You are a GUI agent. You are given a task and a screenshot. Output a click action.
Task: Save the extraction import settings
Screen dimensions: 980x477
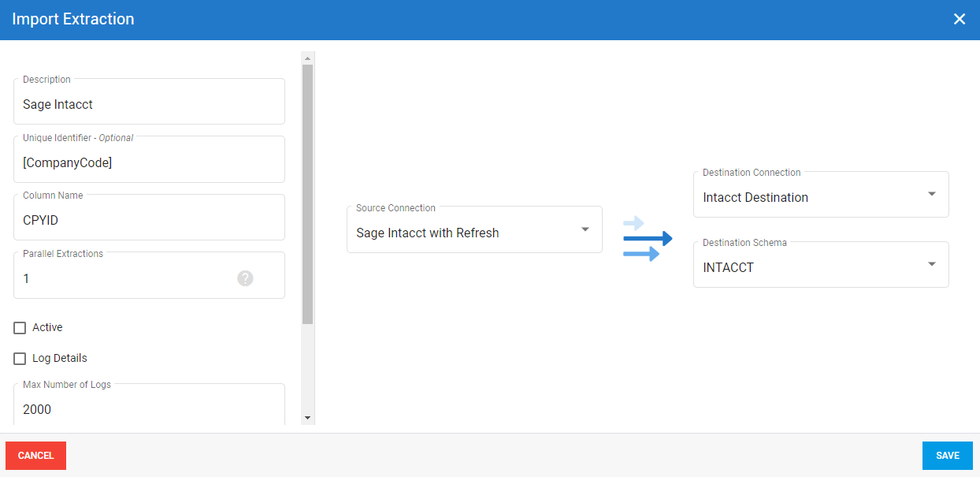tap(947, 456)
